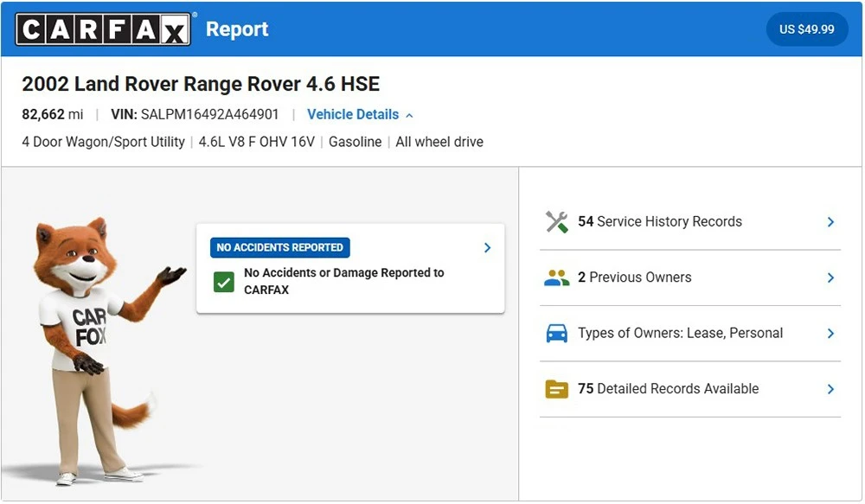Click the Gasoline fuel type text
The width and height of the screenshot is (865, 504).
click(x=356, y=142)
